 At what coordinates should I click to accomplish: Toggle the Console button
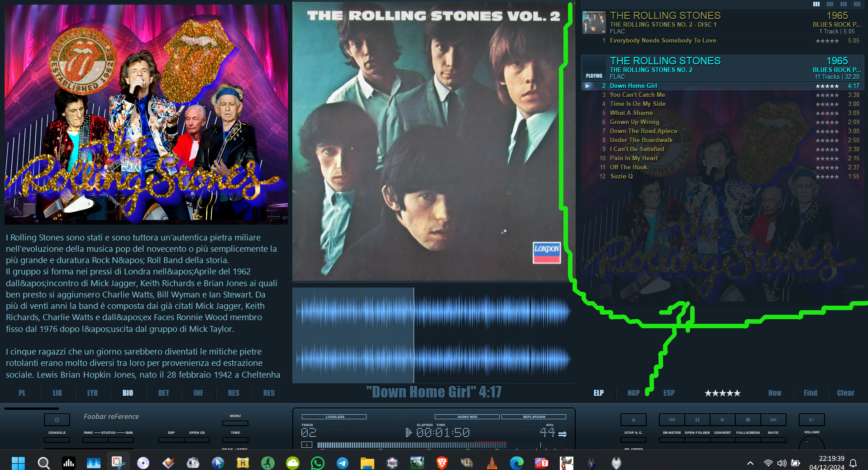click(x=57, y=440)
